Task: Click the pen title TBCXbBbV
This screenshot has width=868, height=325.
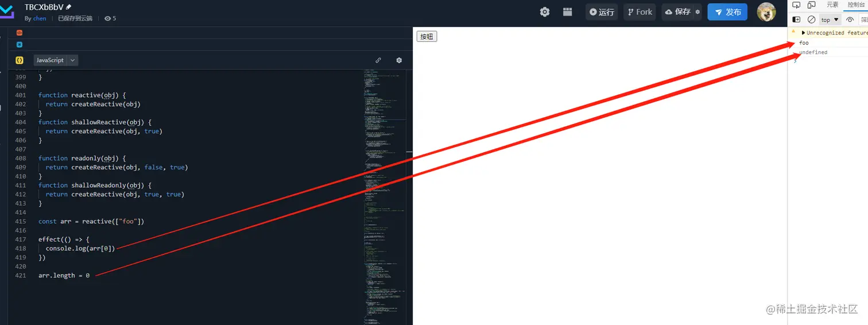Action: coord(44,7)
